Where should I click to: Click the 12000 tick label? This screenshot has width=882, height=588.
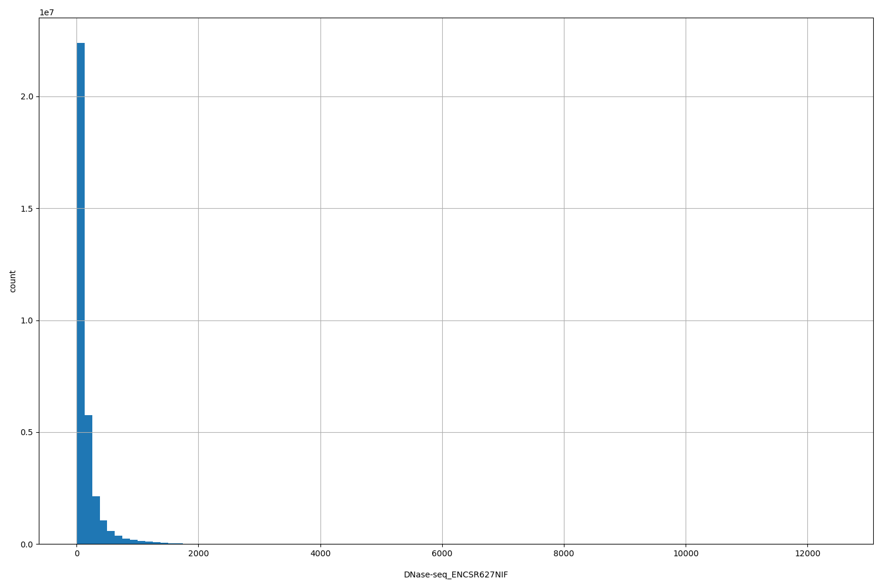click(x=808, y=553)
